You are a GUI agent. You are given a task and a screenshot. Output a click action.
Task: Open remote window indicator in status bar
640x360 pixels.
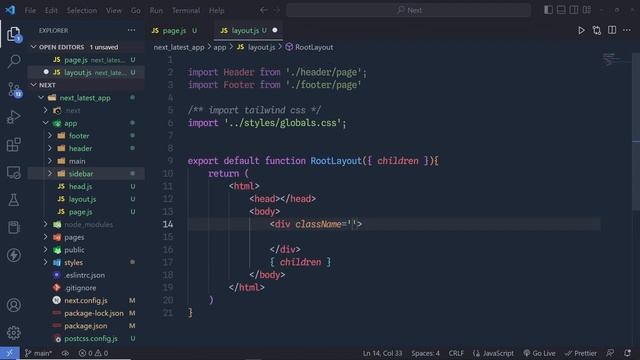tap(9, 353)
